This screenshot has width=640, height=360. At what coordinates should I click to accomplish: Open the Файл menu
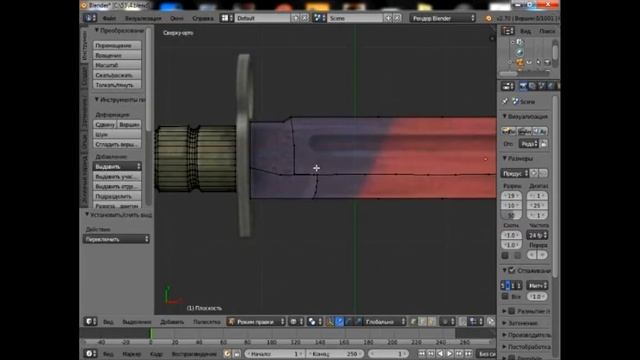pos(109,18)
